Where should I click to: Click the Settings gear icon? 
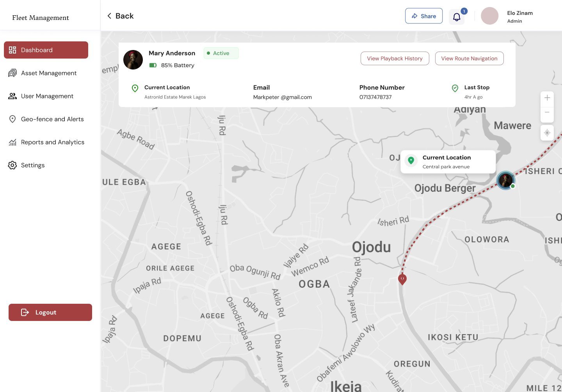pyautogui.click(x=12, y=165)
